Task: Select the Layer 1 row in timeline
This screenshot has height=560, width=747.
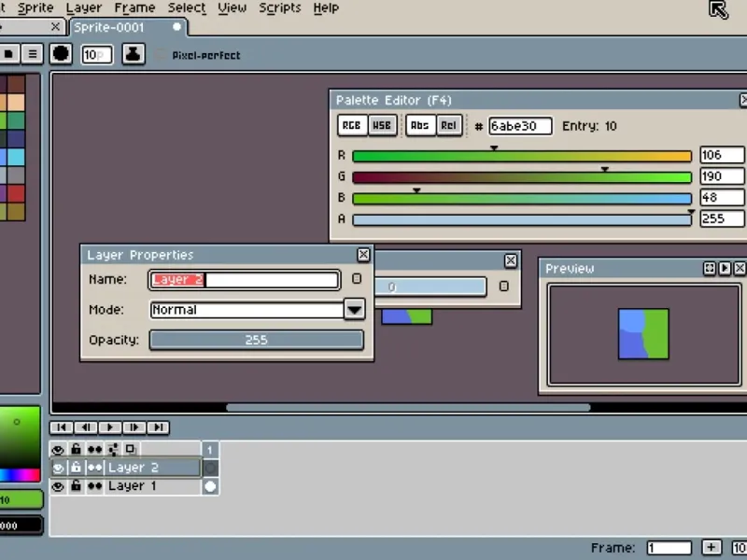Action: 152,486
